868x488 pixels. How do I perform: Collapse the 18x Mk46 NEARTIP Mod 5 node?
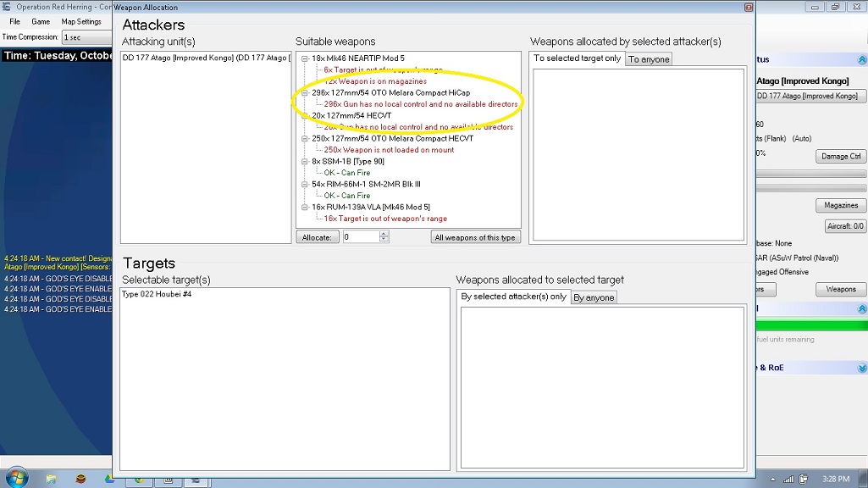tap(305, 58)
